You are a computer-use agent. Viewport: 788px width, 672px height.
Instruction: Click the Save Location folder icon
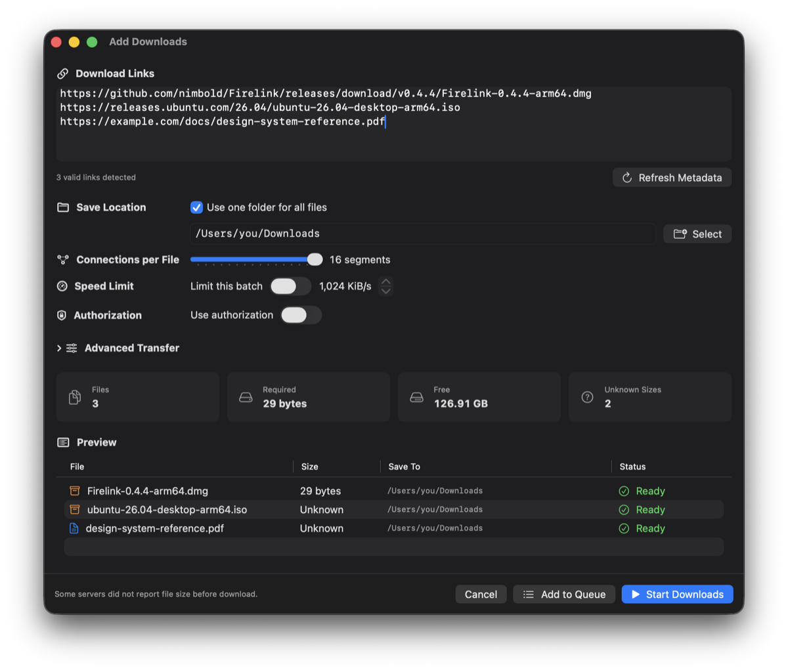click(63, 207)
